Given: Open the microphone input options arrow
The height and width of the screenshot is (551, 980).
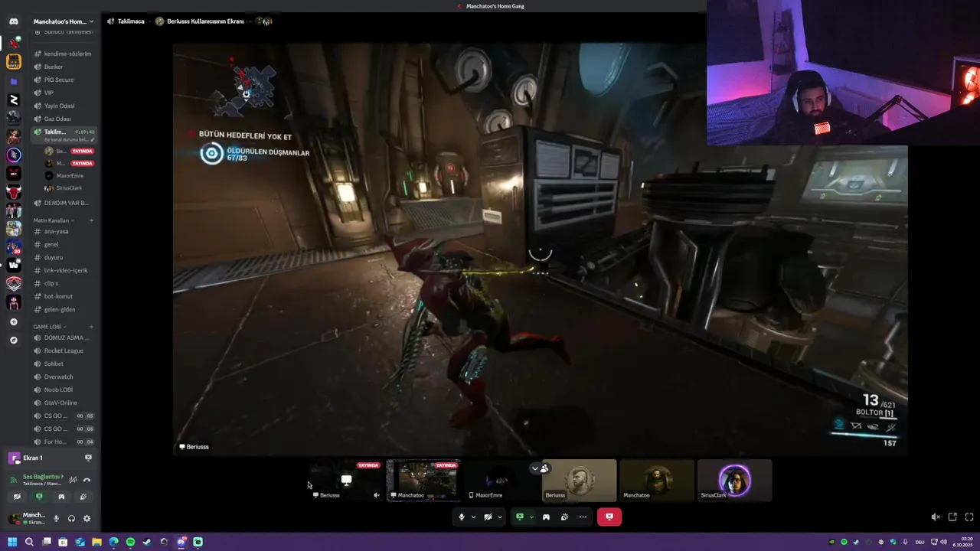Looking at the screenshot, I should point(473,517).
